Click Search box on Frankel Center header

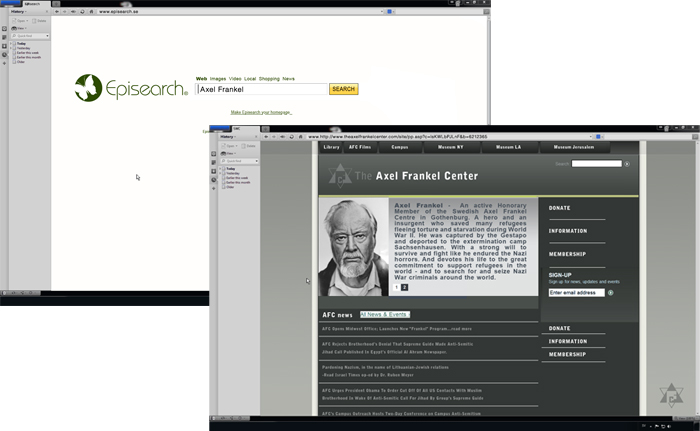tap(596, 164)
